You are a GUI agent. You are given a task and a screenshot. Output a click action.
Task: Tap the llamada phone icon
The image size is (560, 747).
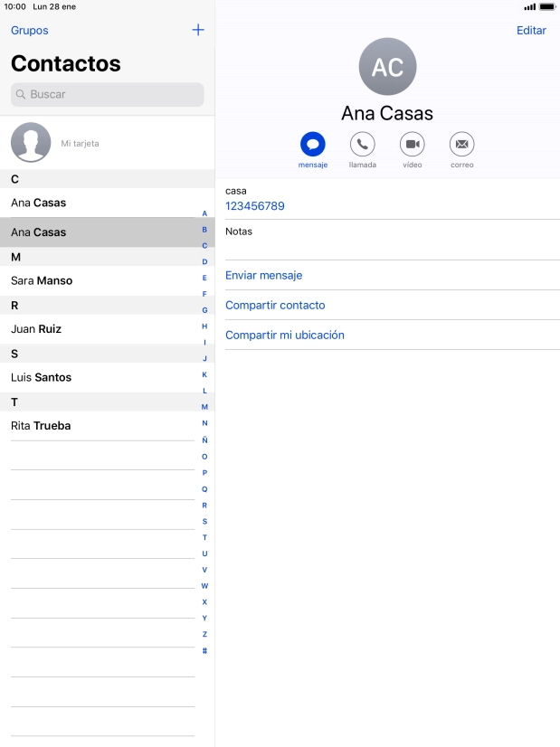tap(362, 144)
